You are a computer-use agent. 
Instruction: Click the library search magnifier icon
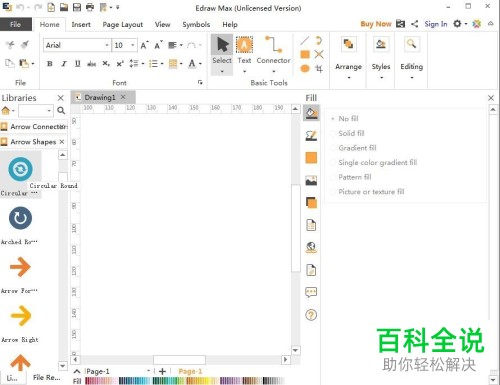(x=61, y=110)
